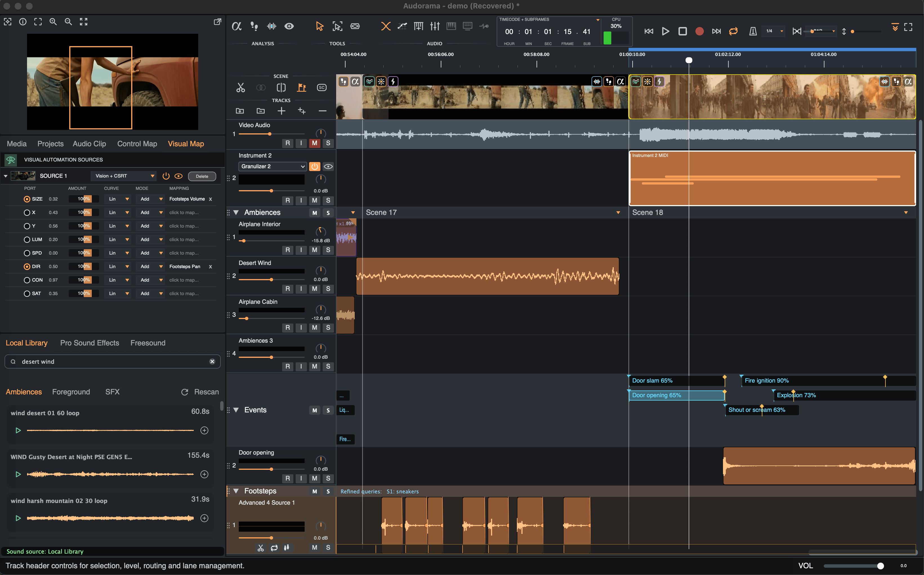Collapse the Ambiences track group
This screenshot has width=924, height=575.
point(236,213)
